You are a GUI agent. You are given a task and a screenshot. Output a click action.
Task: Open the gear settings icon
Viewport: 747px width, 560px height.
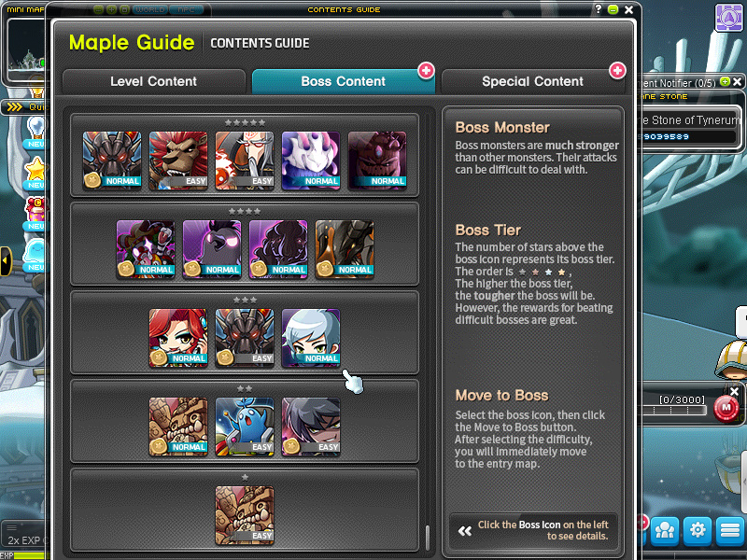[698, 530]
